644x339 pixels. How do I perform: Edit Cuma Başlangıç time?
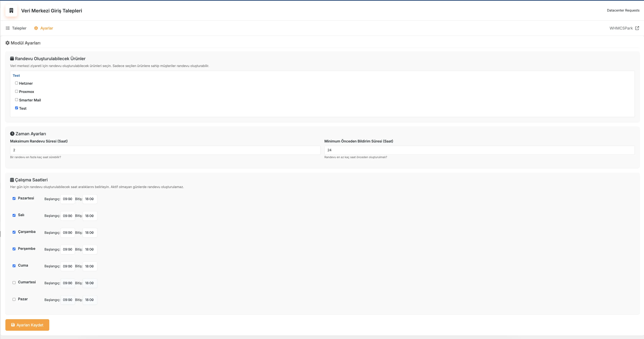pyautogui.click(x=67, y=266)
